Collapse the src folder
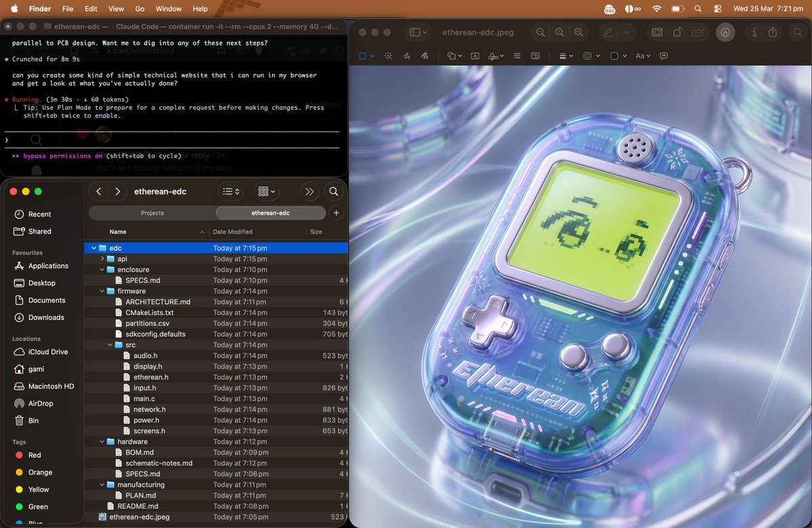 click(110, 344)
